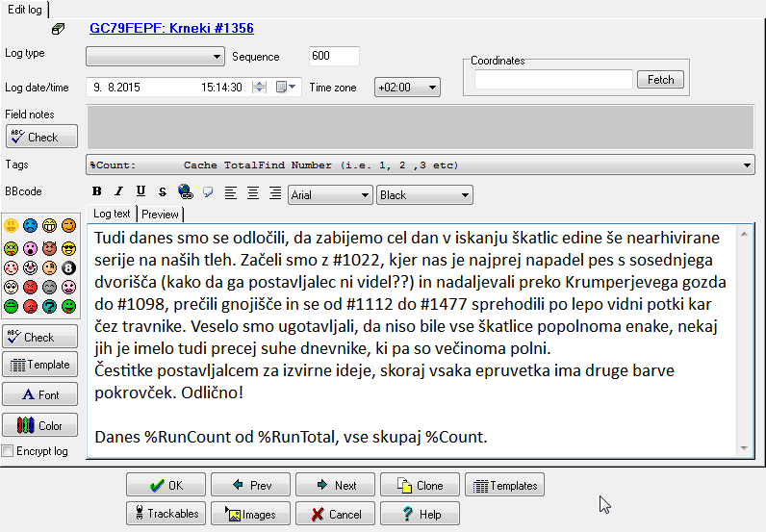Image resolution: width=766 pixels, height=532 pixels.
Task: Open the Log type dropdown
Action: [x=155, y=57]
